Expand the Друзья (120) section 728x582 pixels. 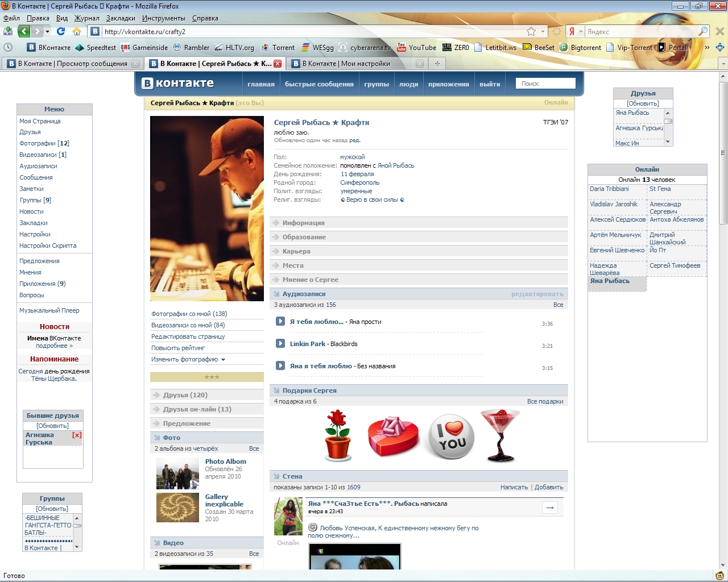pos(207,395)
